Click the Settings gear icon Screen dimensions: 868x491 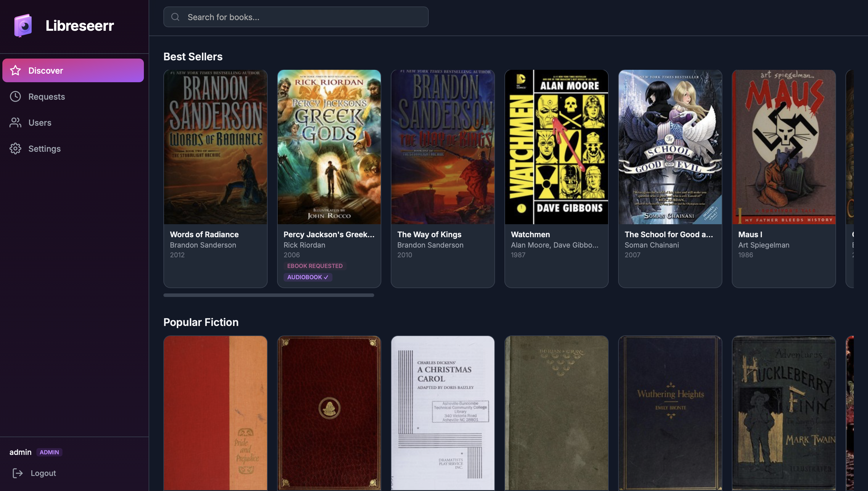(15, 149)
